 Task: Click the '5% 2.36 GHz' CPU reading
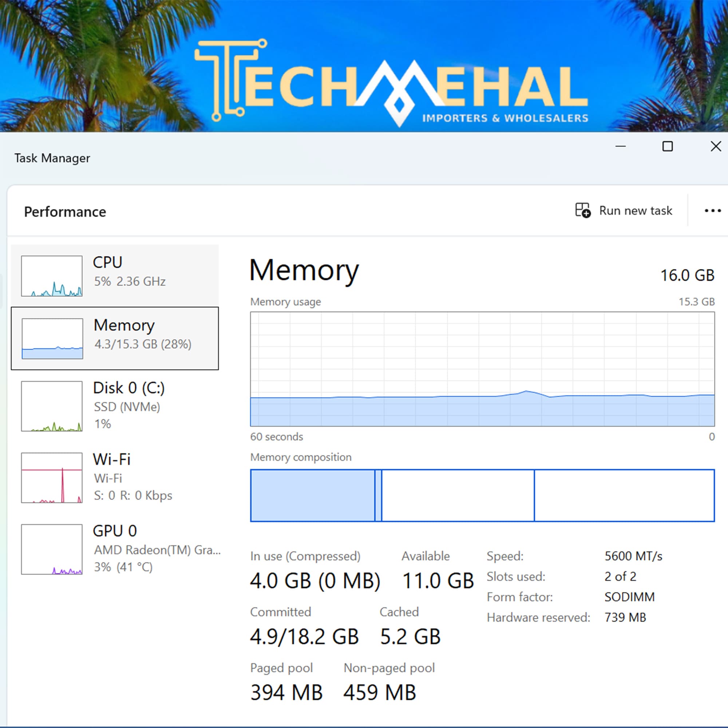tap(130, 281)
